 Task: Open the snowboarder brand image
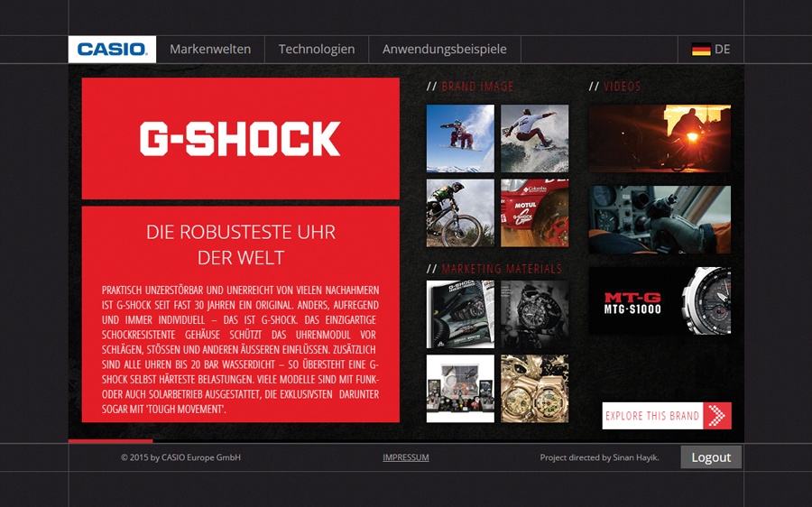click(460, 138)
